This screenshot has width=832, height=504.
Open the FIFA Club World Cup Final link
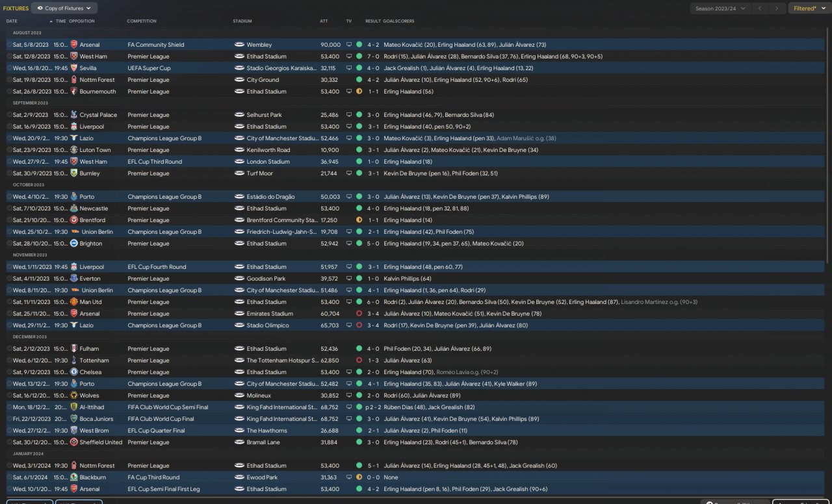tap(161, 419)
